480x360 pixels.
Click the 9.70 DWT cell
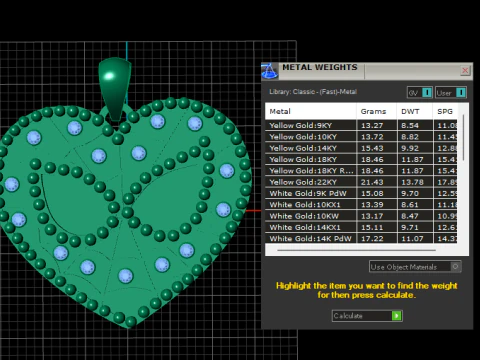tap(415, 193)
